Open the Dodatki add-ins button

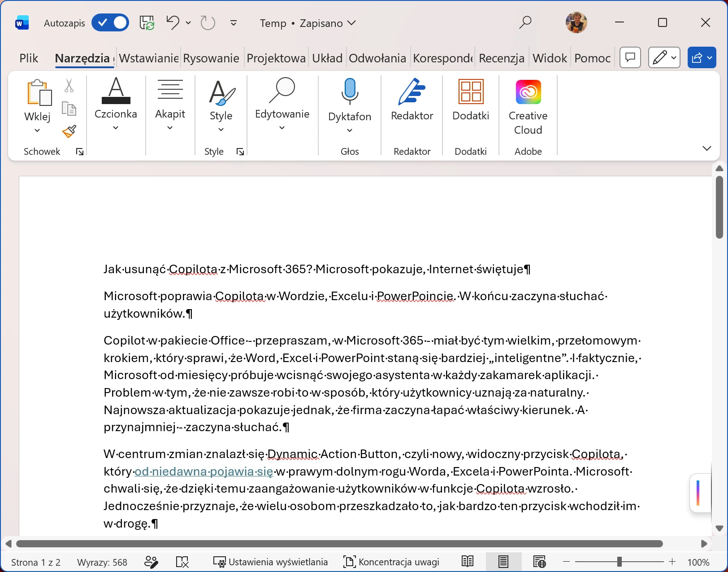point(471,100)
